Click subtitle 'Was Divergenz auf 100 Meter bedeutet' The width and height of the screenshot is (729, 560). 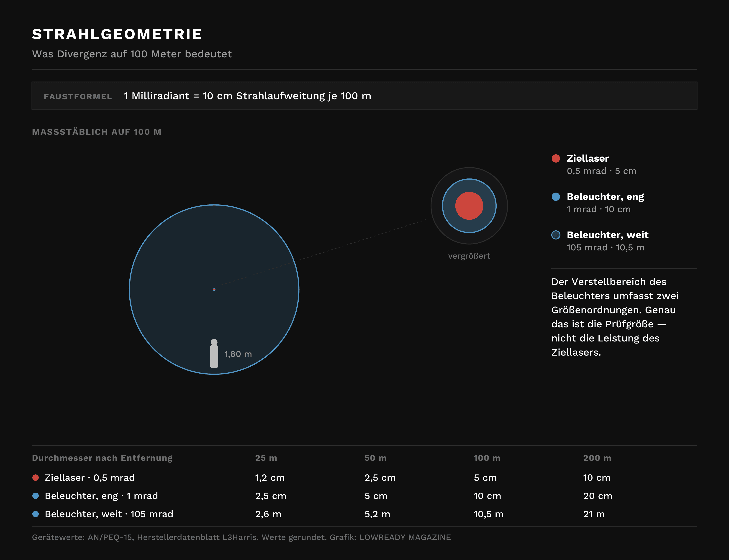tap(132, 54)
